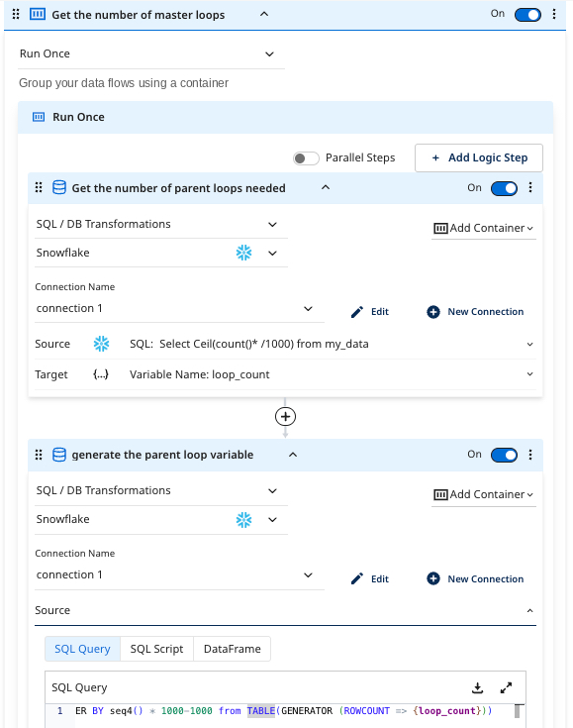
Task: Grab drag handle of 'generate the parent loop variable'
Action: (39, 455)
